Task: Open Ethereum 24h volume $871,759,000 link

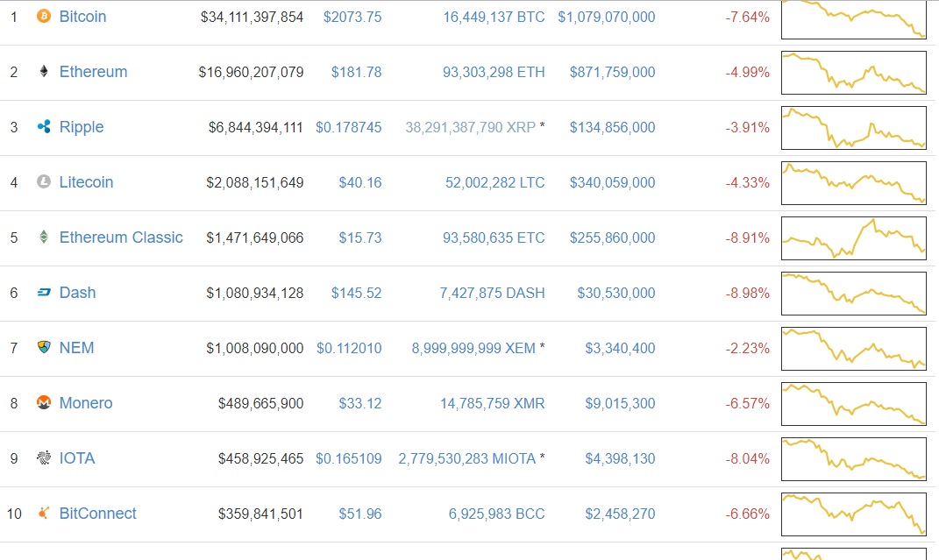Action: 612,73
